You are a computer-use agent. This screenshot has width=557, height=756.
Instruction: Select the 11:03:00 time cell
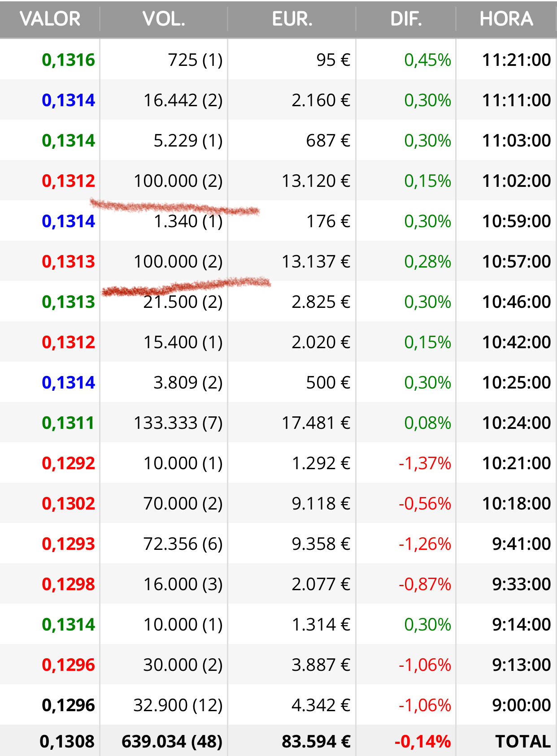pos(516,140)
